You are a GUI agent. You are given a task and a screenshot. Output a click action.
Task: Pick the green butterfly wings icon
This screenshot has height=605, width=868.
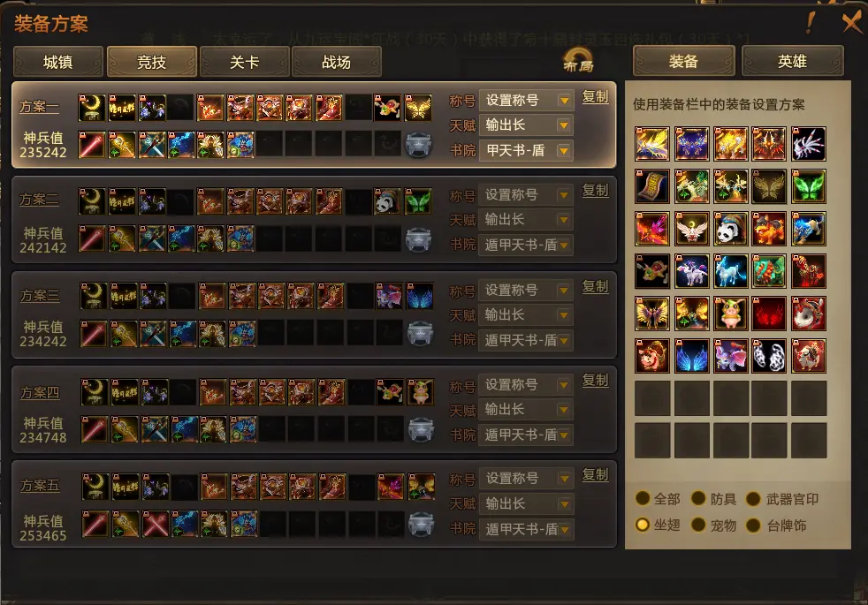[x=808, y=186]
